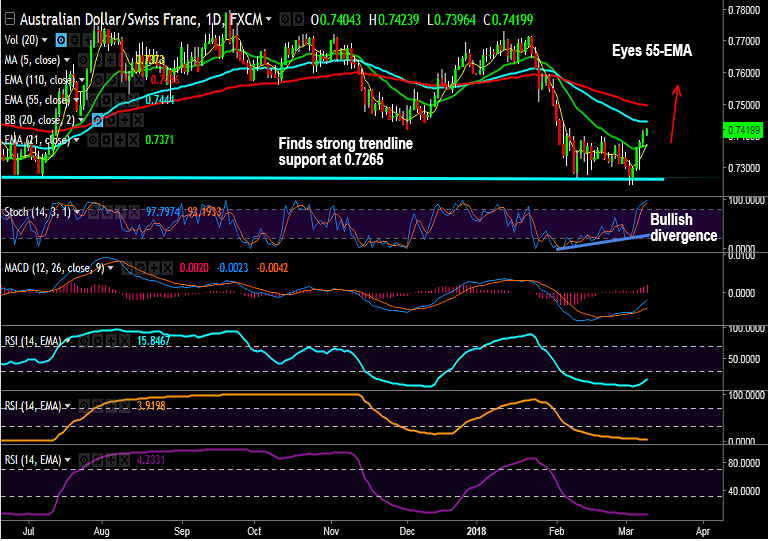Click RSI value 15.8467

[153, 341]
